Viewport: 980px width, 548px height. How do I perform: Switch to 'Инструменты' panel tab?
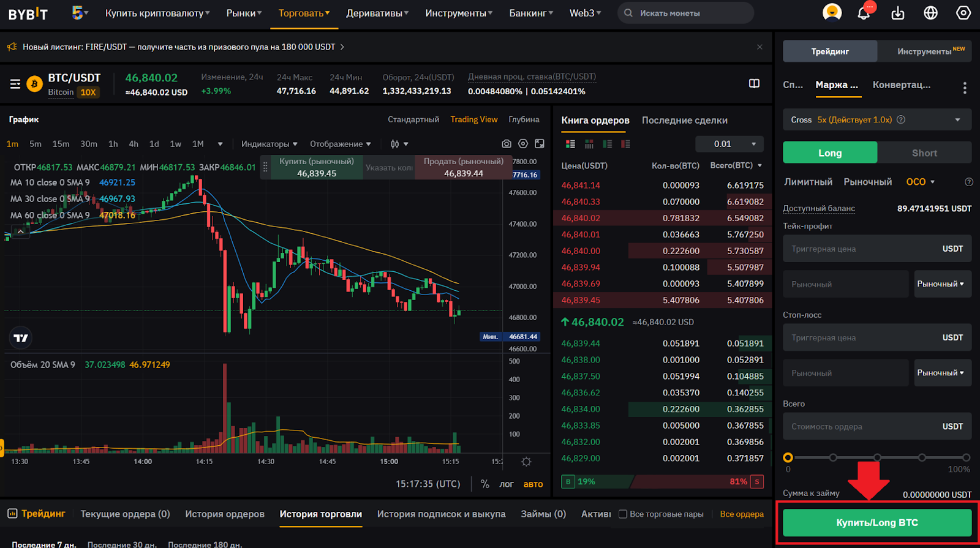924,51
